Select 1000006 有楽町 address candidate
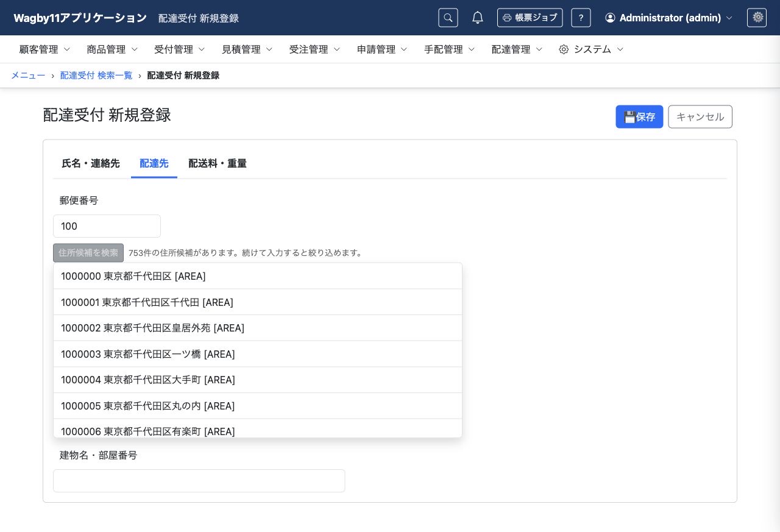 (258, 428)
